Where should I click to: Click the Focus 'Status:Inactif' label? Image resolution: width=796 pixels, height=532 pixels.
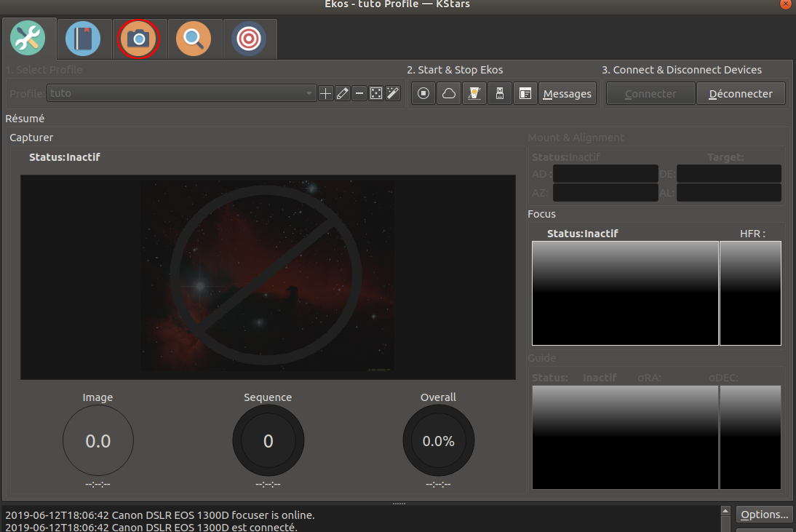click(x=582, y=234)
